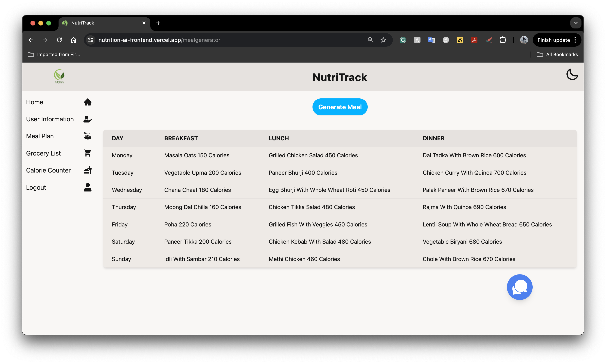Click the Home house icon in sidebar

pos(88,102)
